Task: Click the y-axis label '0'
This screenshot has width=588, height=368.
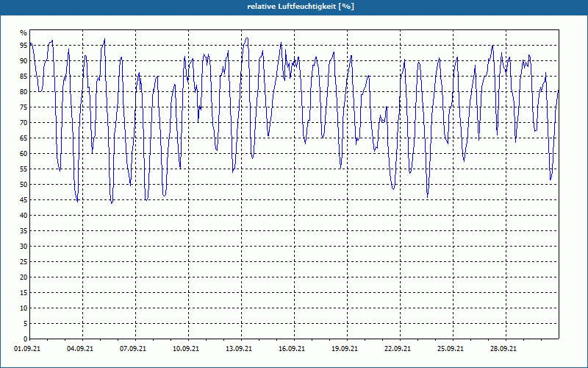Action: pyautogui.click(x=25, y=339)
